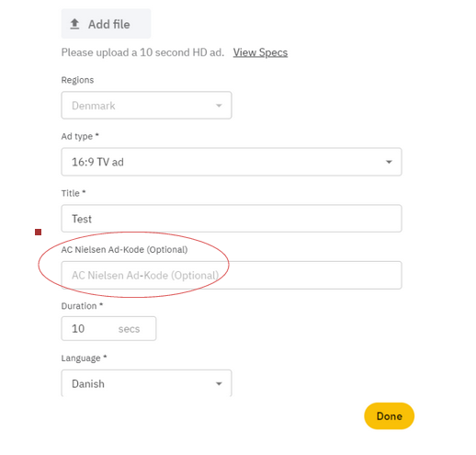Click the AC Nielsen Ad-Kode (Optional) label
This screenshot has width=476, height=455.
pyautogui.click(x=124, y=250)
